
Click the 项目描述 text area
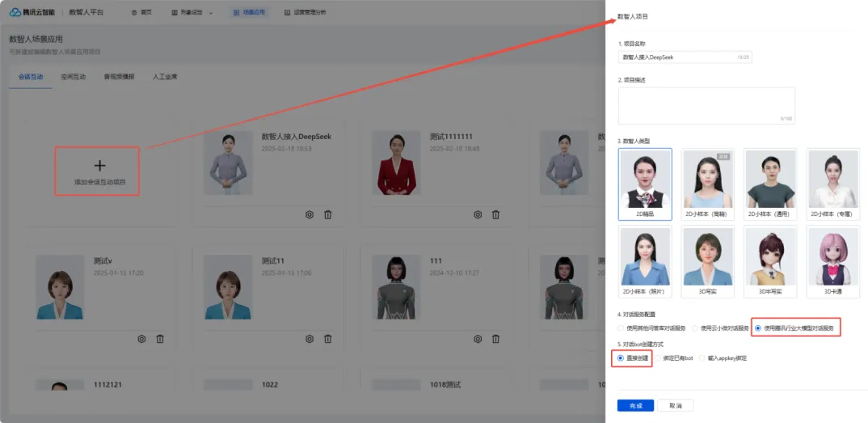click(x=706, y=105)
